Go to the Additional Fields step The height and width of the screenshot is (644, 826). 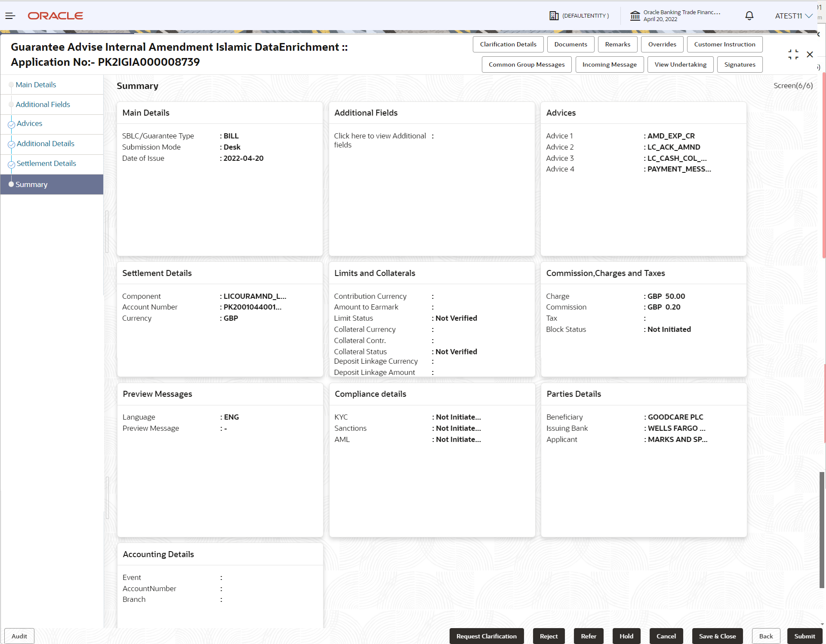click(x=43, y=104)
